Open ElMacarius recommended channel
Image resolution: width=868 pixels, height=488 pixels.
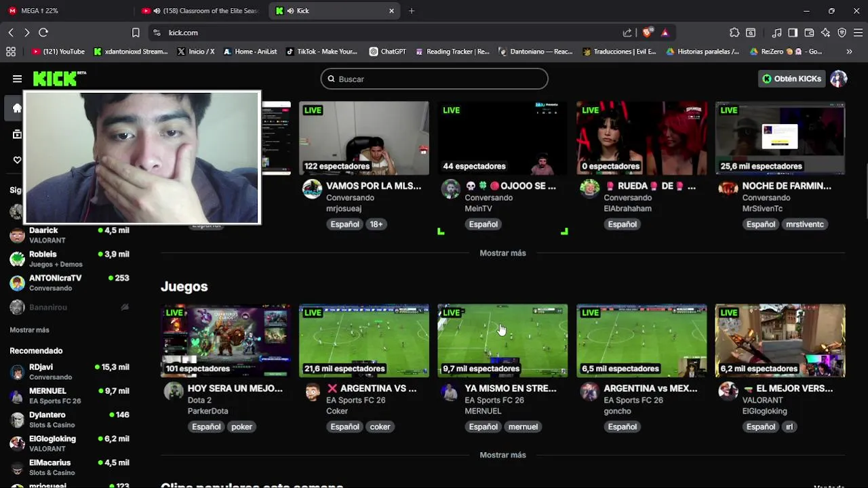69,467
